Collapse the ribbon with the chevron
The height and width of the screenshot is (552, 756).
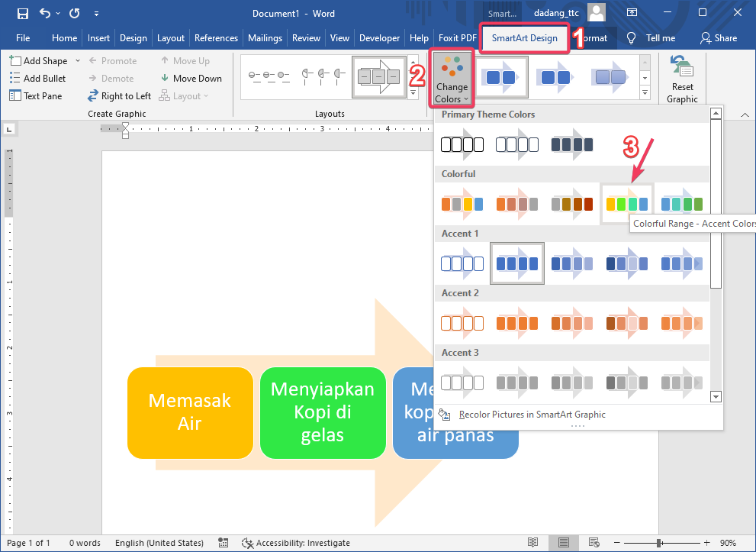745,113
